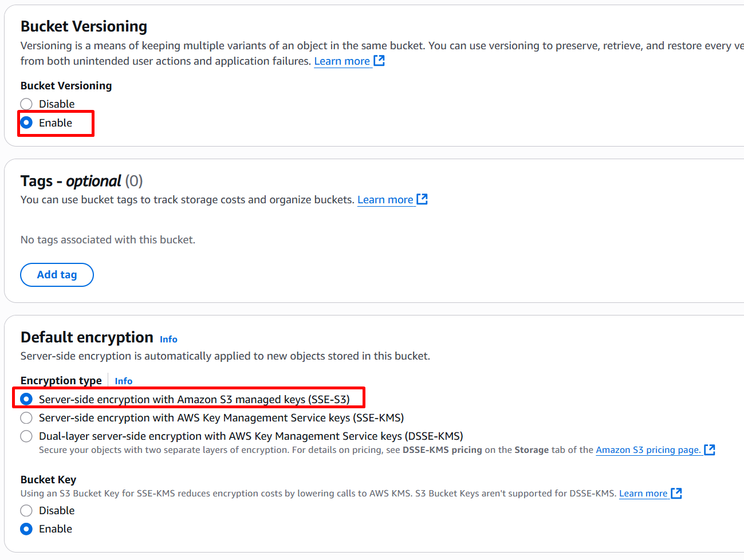Open Learn more link about Versioning
Image resolution: width=744 pixels, height=560 pixels.
pos(342,61)
